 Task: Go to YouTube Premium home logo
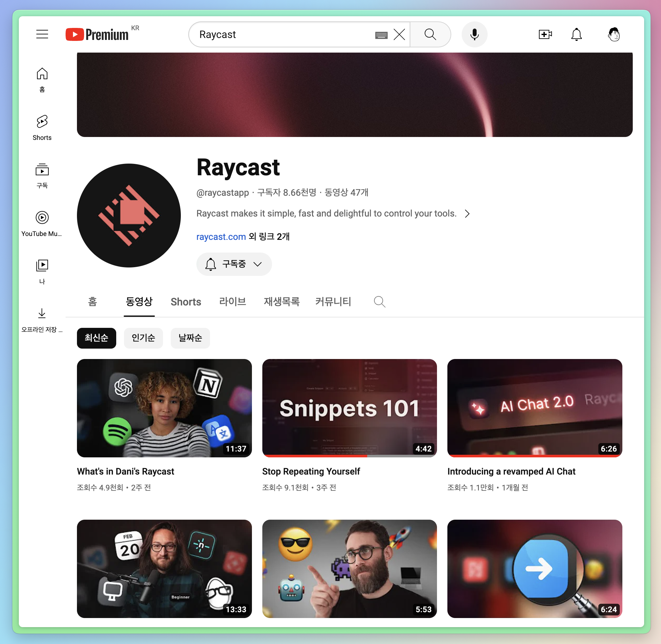pyautogui.click(x=97, y=34)
